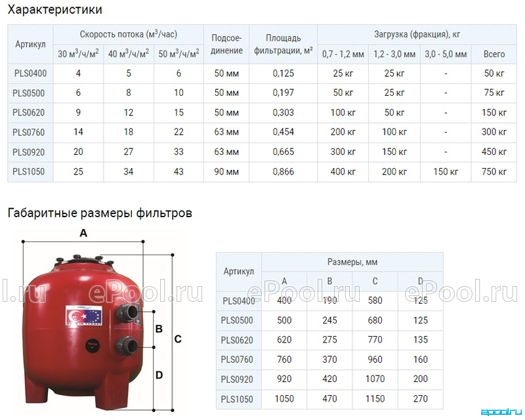Click the '750 кг' total load value

(494, 172)
